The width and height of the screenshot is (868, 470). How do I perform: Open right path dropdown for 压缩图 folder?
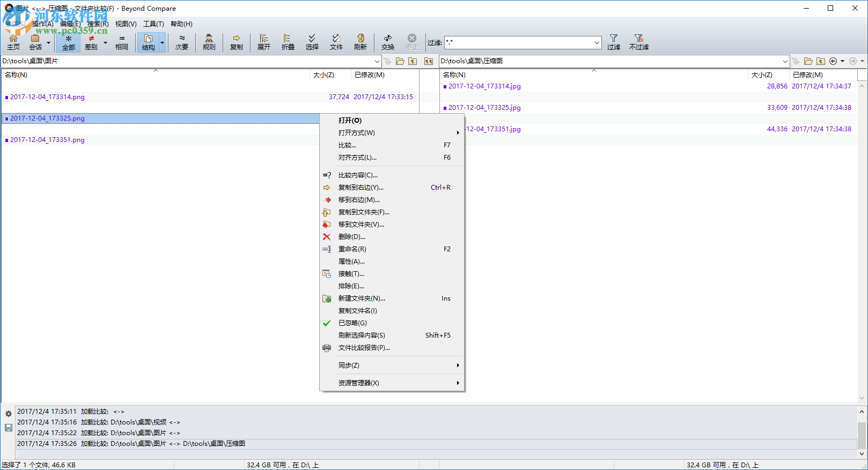(785, 61)
